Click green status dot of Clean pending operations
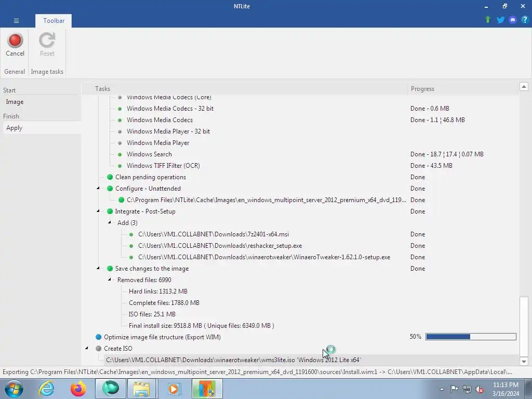Screen dimensions: 532x399 pyautogui.click(x=110, y=177)
